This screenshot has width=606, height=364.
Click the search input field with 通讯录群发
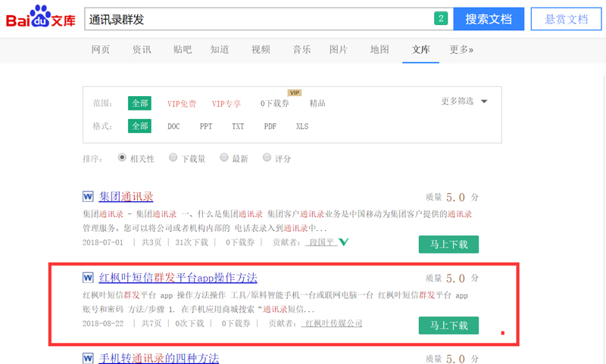pyautogui.click(x=258, y=19)
